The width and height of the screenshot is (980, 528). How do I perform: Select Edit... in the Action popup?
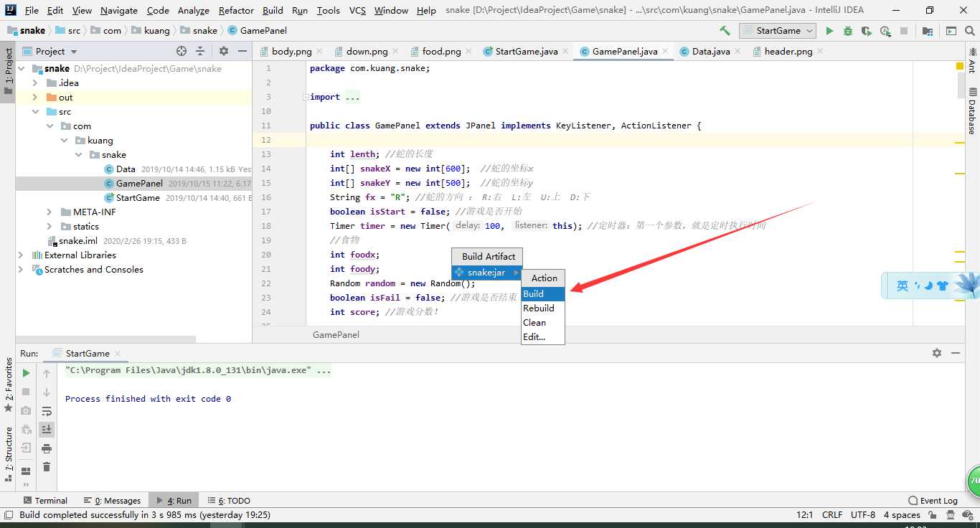[543, 337]
